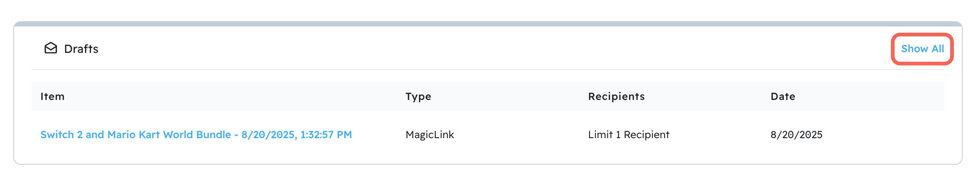Click the MagicLink type cell
Viewport: 980px width, 183px height.
tap(430, 135)
